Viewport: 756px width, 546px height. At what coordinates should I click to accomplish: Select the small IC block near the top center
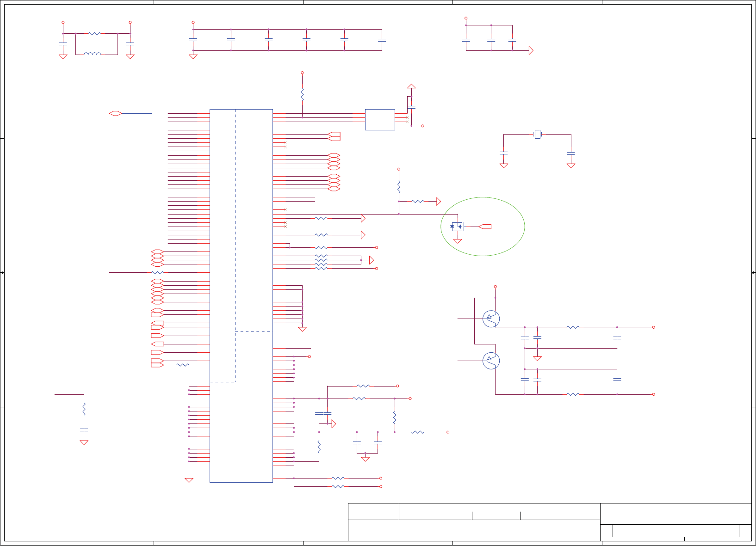coord(380,120)
